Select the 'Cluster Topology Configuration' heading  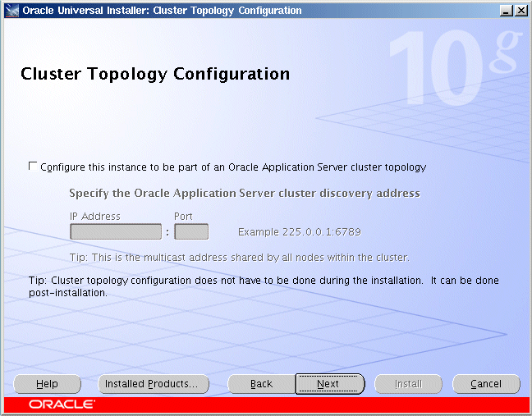pos(155,74)
